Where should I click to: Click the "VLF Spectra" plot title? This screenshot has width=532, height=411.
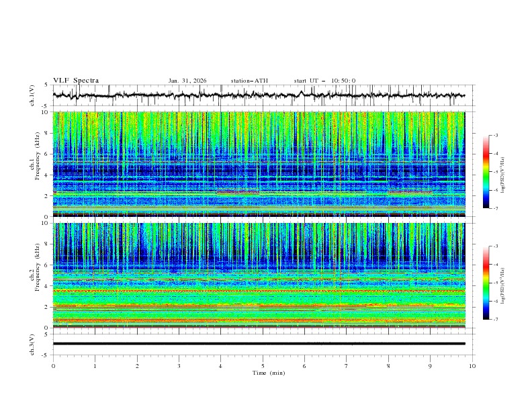click(x=76, y=81)
